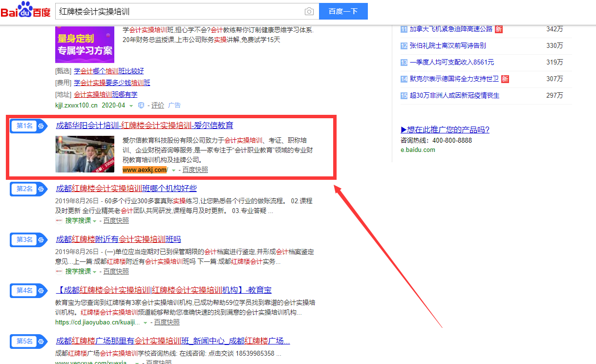Click the hot-search rank 11 number icon

[x=404, y=29]
